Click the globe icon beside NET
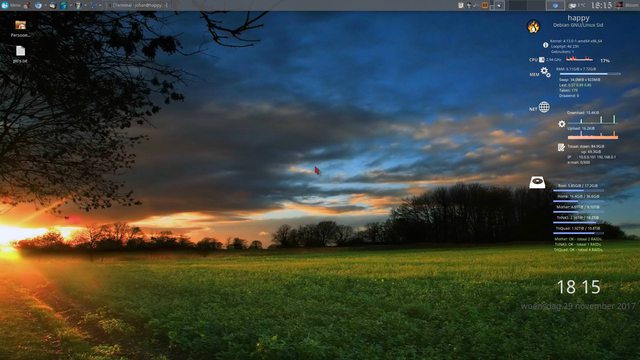This screenshot has width=640, height=360. (544, 107)
